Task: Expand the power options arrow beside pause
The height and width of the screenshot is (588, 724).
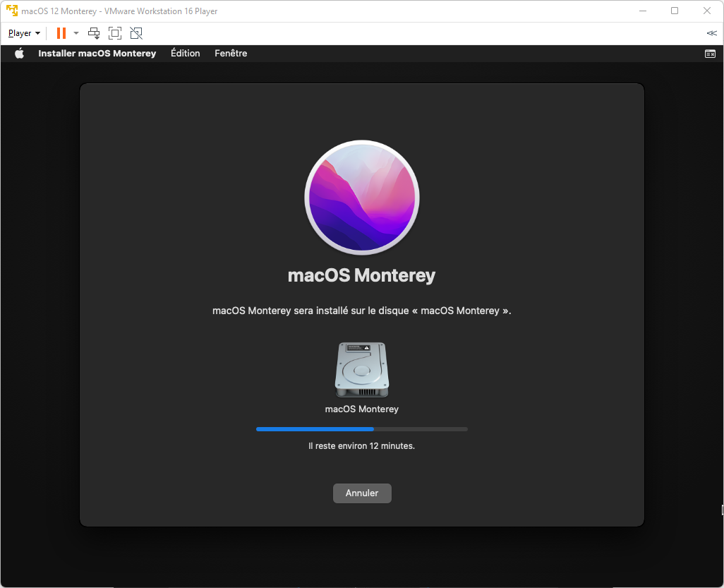Action: (x=76, y=33)
